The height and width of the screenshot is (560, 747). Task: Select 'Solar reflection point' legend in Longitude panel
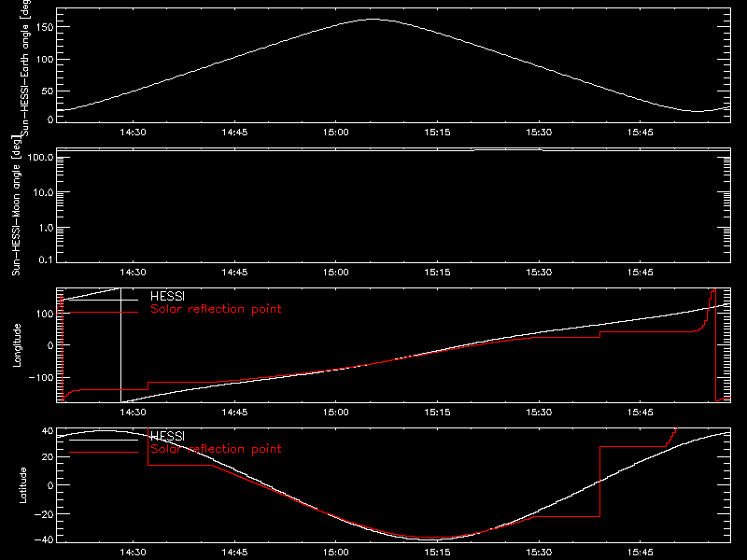pos(216,309)
